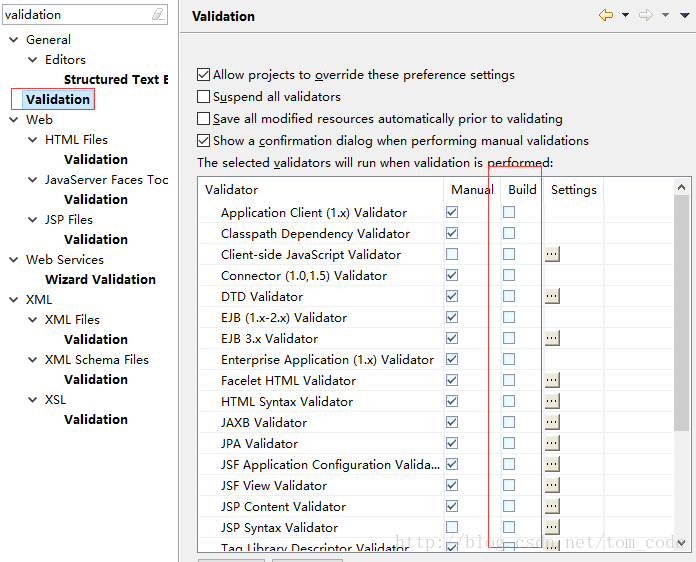Uncheck Manual for EJB (1.x-2.x) Validator
Screen dimensions: 696x562
[452, 317]
